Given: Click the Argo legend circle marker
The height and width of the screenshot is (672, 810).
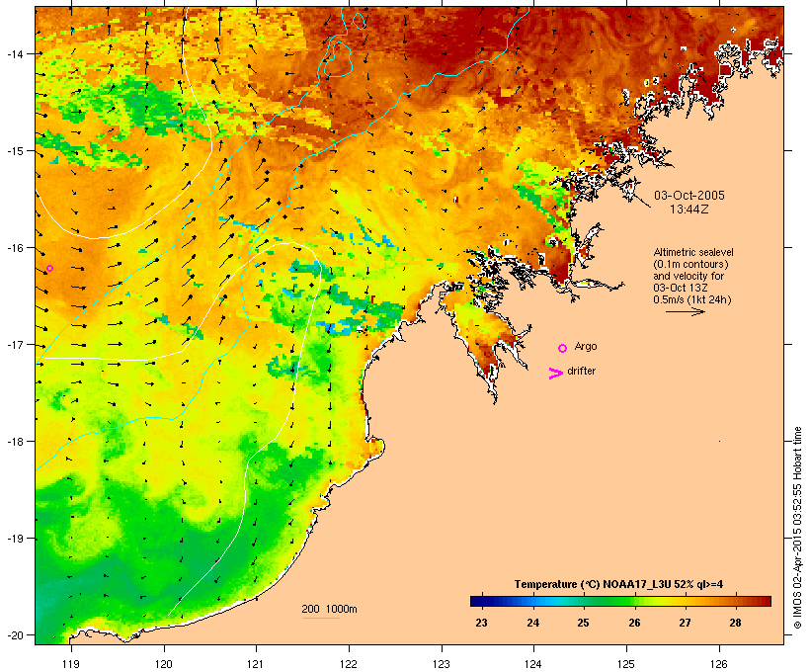Looking at the screenshot, I should pyautogui.click(x=563, y=349).
